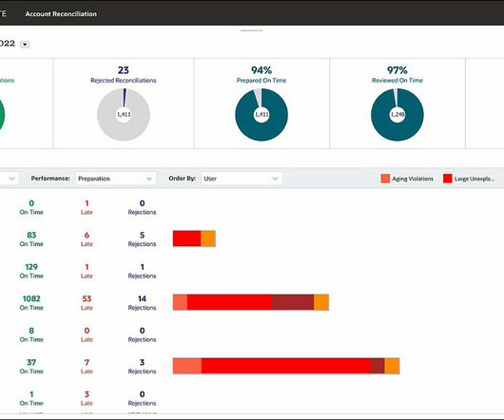Click the 23 Rejected Reconciliations count
The height and width of the screenshot is (420, 504).
click(x=123, y=70)
